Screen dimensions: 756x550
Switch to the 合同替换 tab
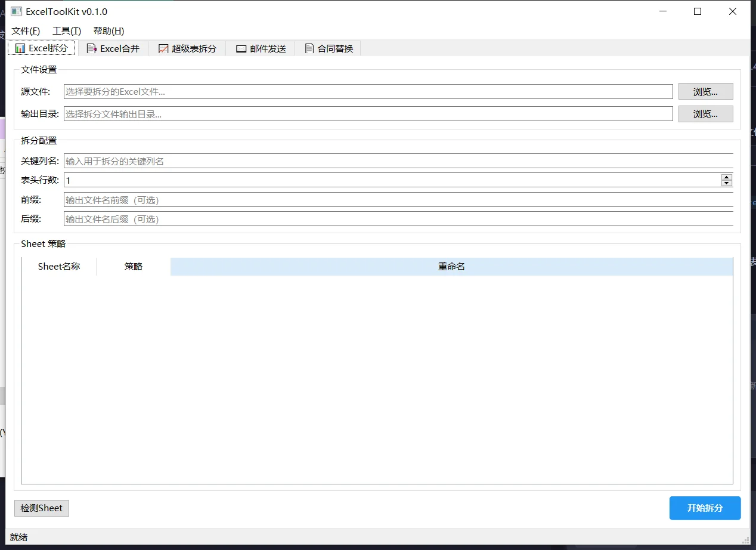[x=328, y=49]
